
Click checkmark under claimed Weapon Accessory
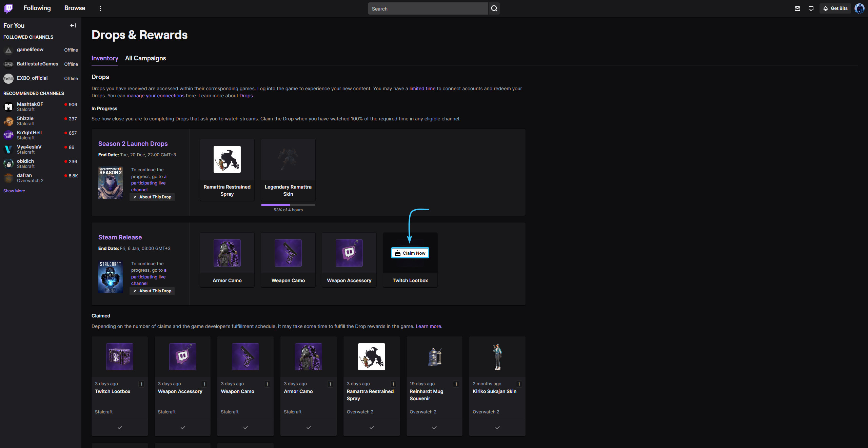coord(183,428)
